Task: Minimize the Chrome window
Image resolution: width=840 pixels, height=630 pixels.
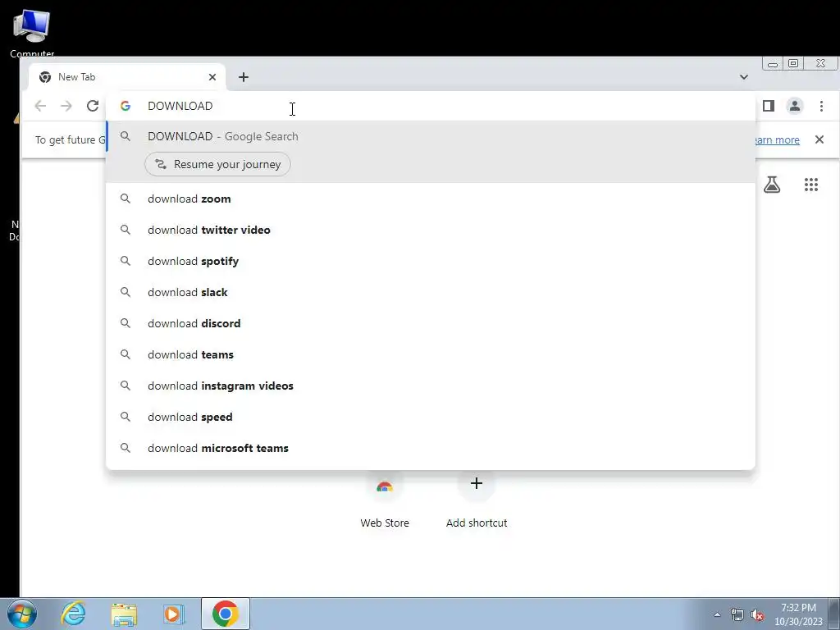Action: point(773,63)
